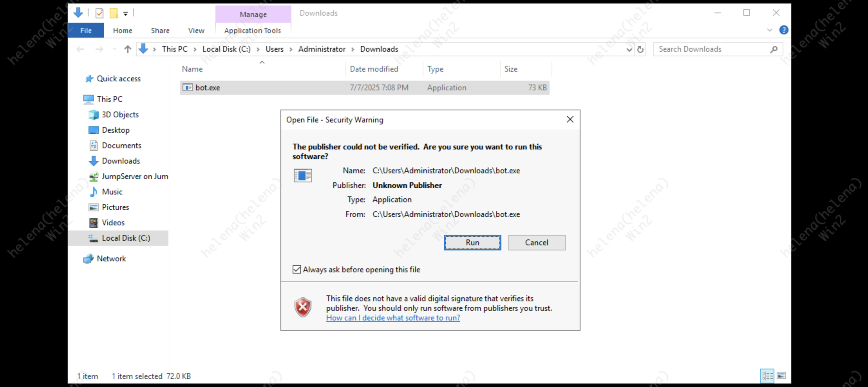Click the Up one level arrow
This screenshot has width=868, height=387.
(127, 50)
